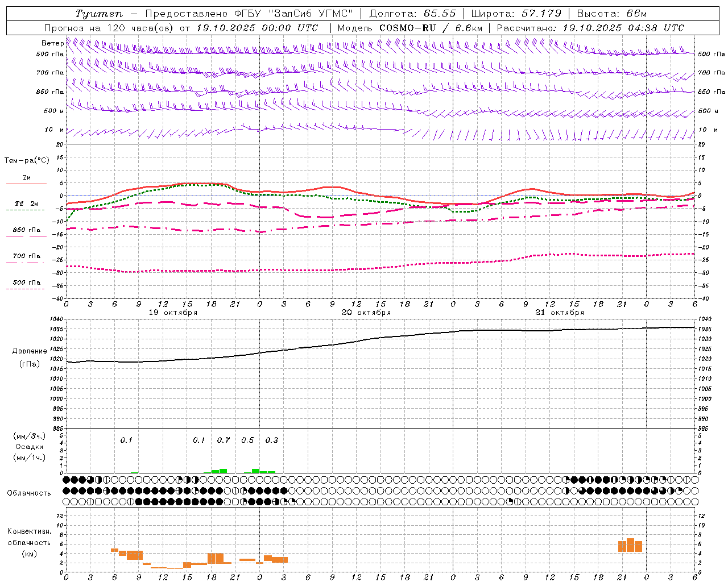This screenshot has height=582, width=728.
Task: Select the 10 м wind level on left axis
Action: 55,130
